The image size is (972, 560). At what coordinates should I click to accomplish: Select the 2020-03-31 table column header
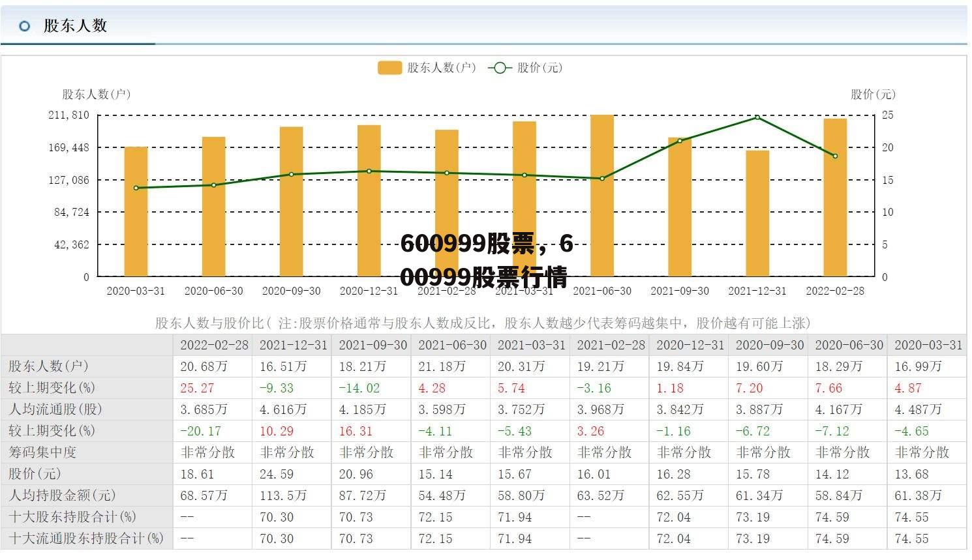coord(928,346)
